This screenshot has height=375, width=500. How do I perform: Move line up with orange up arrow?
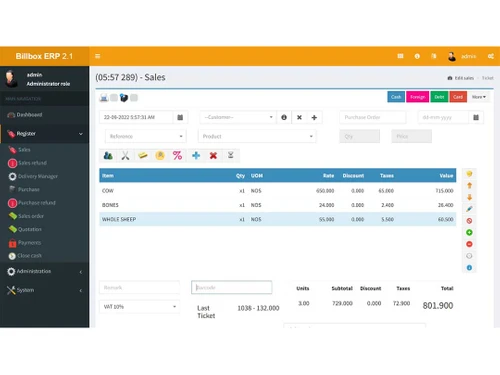(469, 185)
